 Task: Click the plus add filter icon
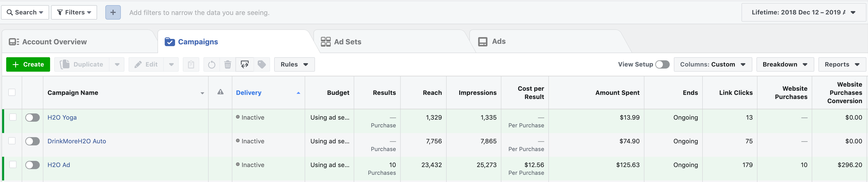pyautogui.click(x=113, y=12)
